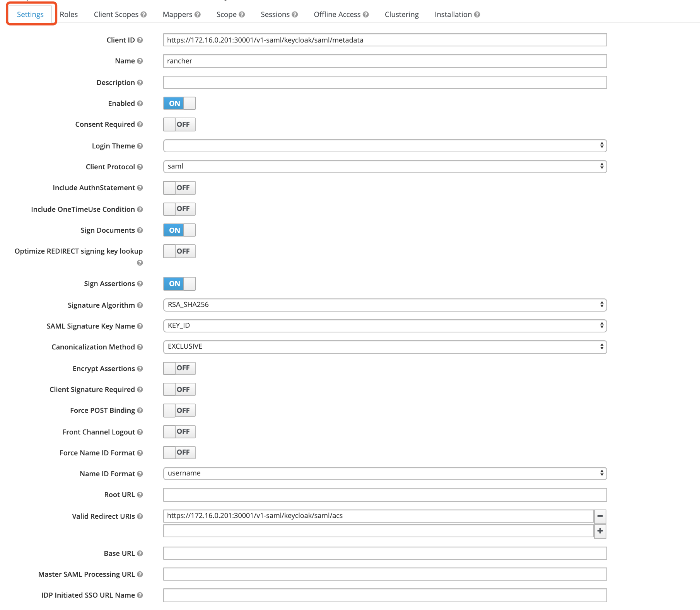
Task: Toggle the Enabled switch off
Action: click(179, 104)
